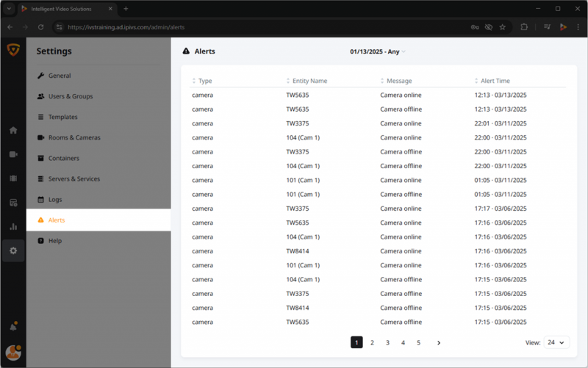This screenshot has height=368, width=588.
Task: Close the Intelligent Video Solutions tab
Action: pyautogui.click(x=110, y=9)
